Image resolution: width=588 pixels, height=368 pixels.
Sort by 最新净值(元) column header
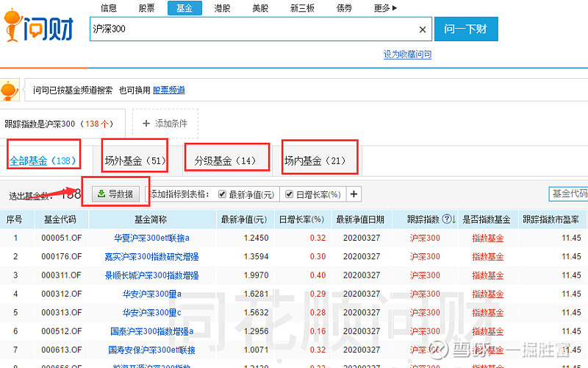pos(244,219)
